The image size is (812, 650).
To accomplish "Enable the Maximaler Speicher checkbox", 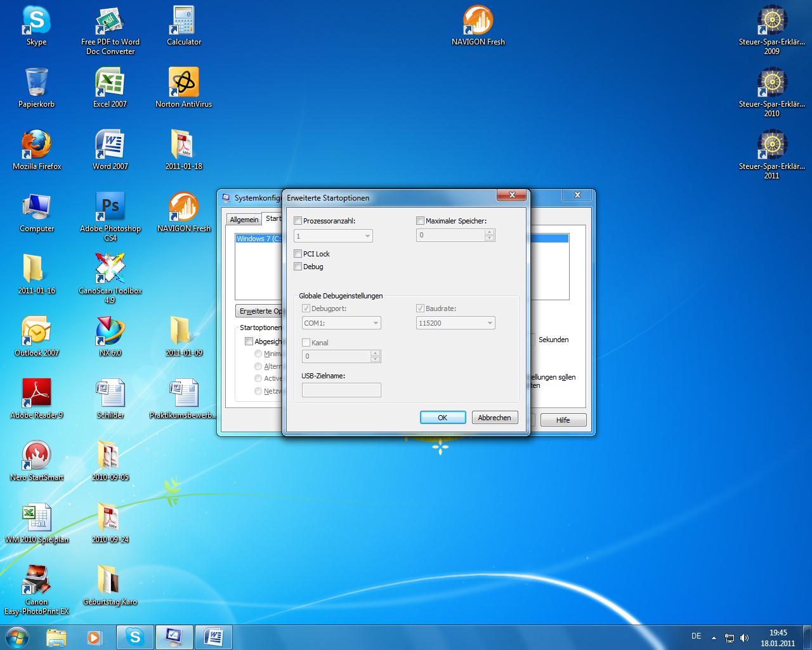I will click(420, 221).
